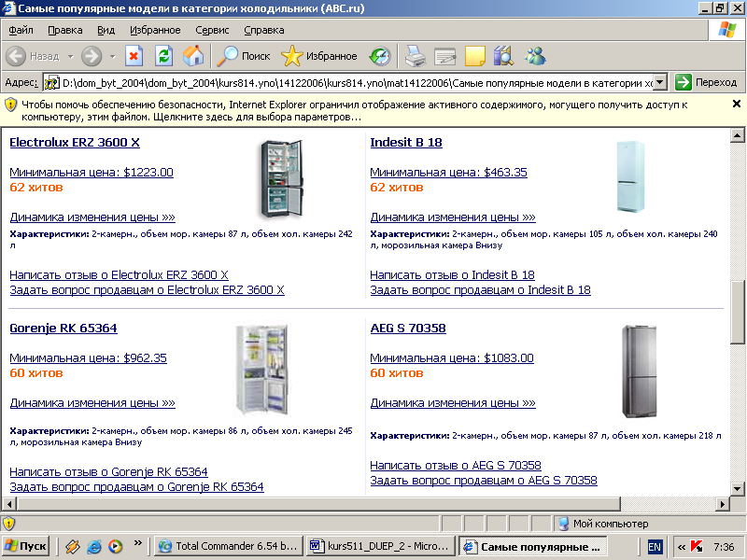Click the yellow note Discuss icon
Image resolution: width=747 pixels, height=560 pixels.
pos(474,56)
